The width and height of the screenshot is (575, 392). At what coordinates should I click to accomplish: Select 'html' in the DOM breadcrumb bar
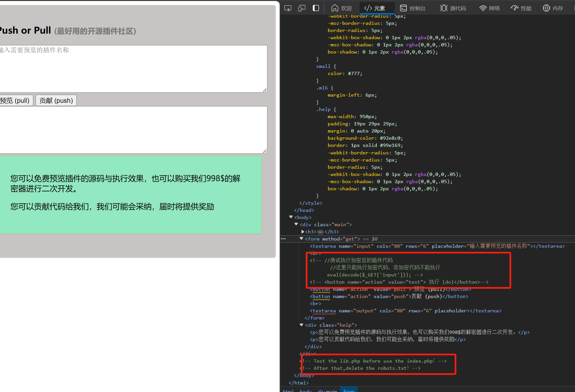click(288, 390)
